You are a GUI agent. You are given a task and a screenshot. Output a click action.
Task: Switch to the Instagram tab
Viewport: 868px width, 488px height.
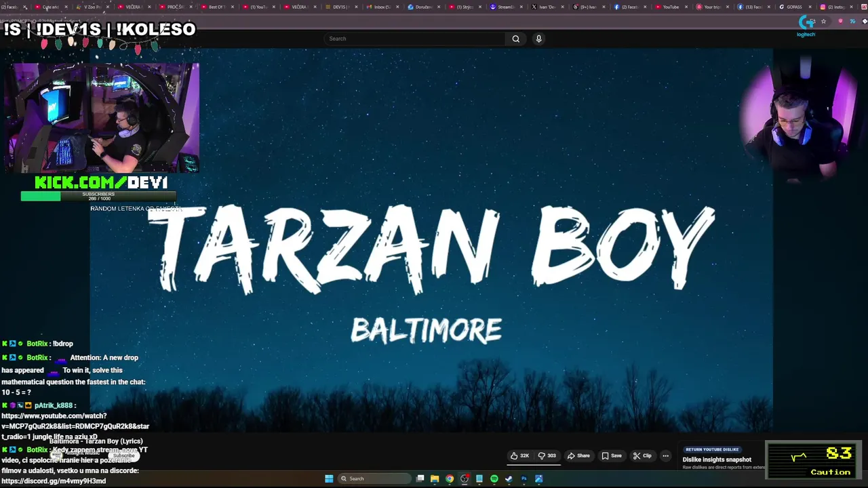point(835,7)
